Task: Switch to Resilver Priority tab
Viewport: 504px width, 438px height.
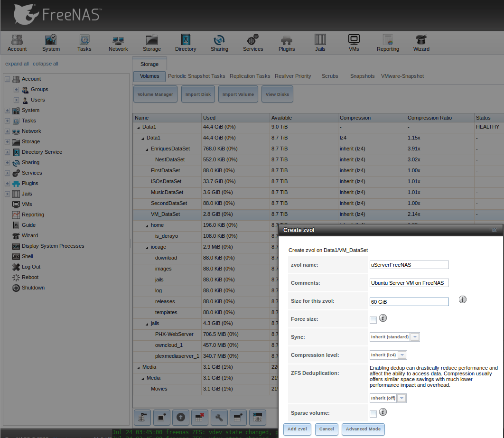Action: point(293,76)
